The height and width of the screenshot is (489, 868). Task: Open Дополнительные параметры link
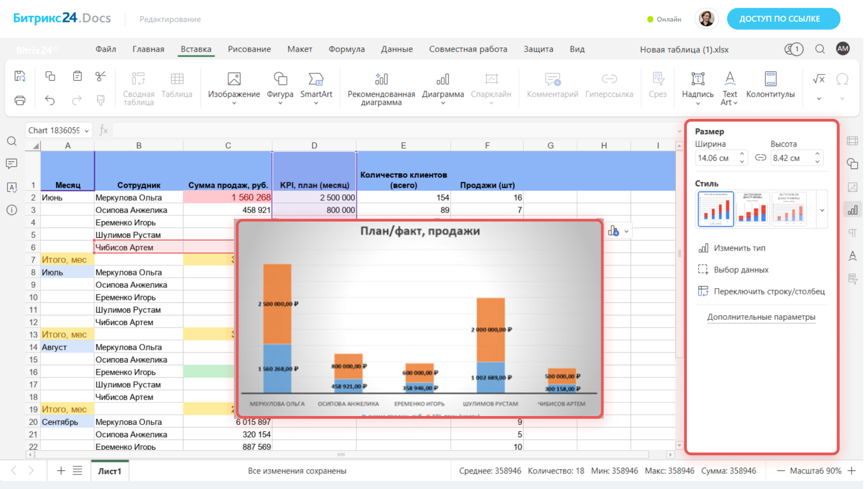tap(761, 317)
